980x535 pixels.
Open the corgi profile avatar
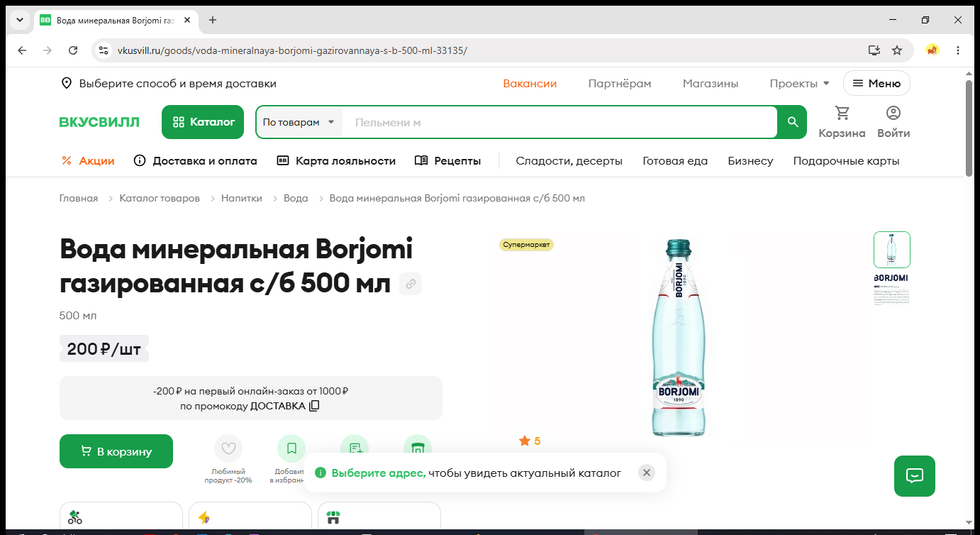[932, 50]
